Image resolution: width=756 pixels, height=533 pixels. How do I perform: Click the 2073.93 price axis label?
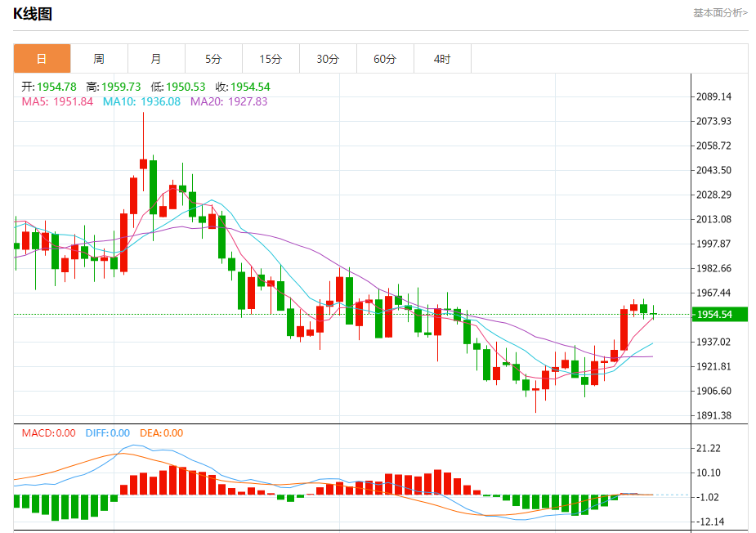click(714, 122)
